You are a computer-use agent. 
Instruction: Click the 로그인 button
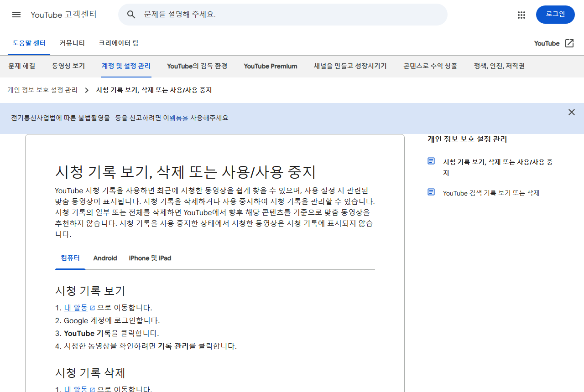[555, 15]
